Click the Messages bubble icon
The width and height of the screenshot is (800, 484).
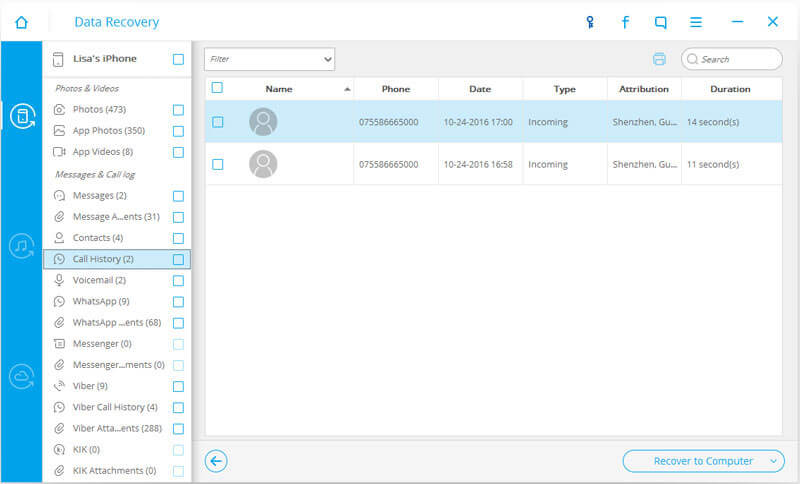[59, 195]
